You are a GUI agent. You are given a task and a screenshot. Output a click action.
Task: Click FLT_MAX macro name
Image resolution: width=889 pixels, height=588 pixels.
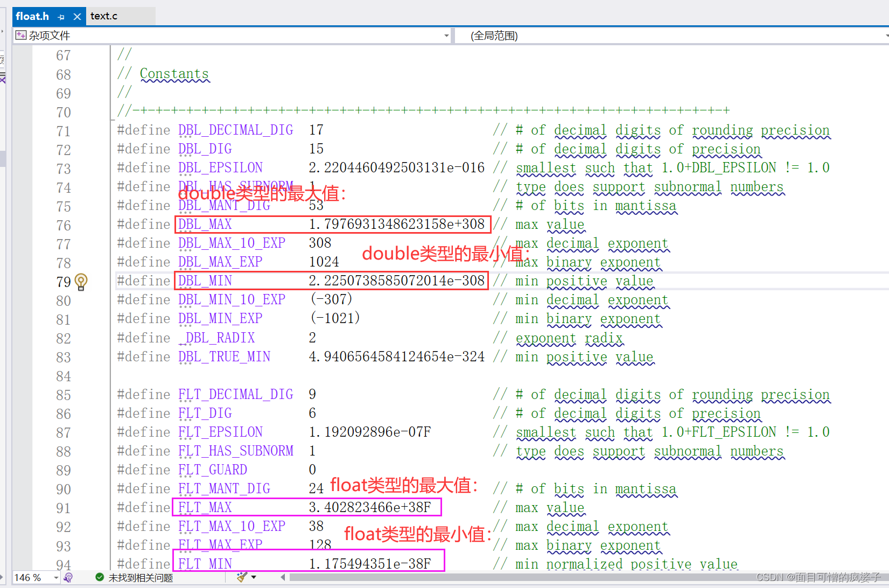205,507
